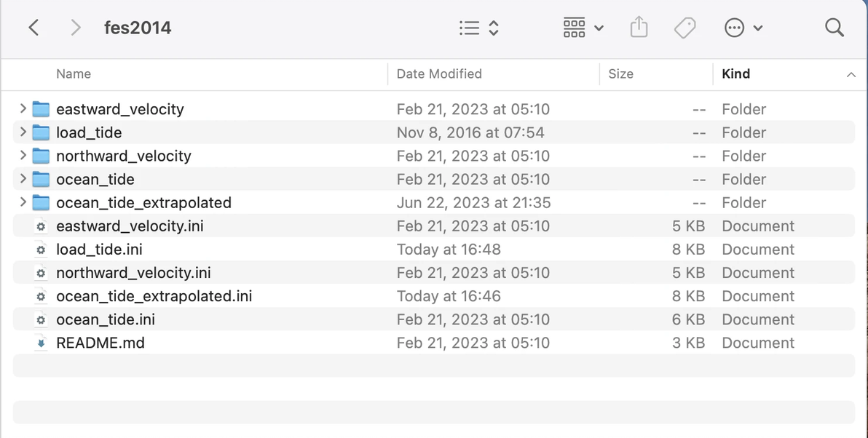Open the More actions ellipsis menu
This screenshot has width=868, height=438.
743,28
